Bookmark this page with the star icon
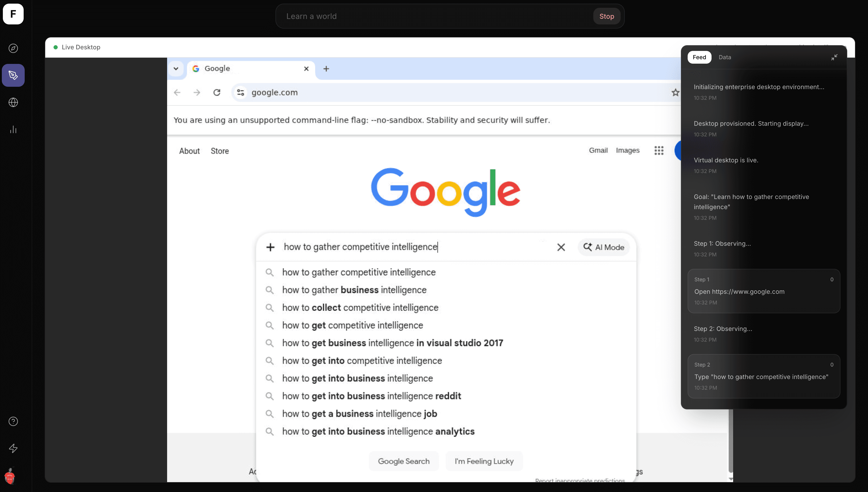This screenshot has width=868, height=492. [x=675, y=92]
